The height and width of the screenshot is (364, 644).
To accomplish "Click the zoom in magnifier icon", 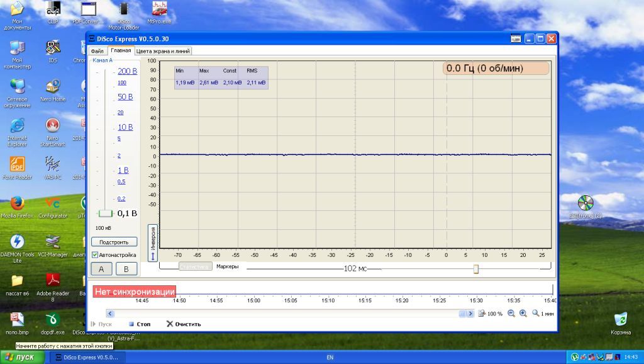I will (x=523, y=314).
